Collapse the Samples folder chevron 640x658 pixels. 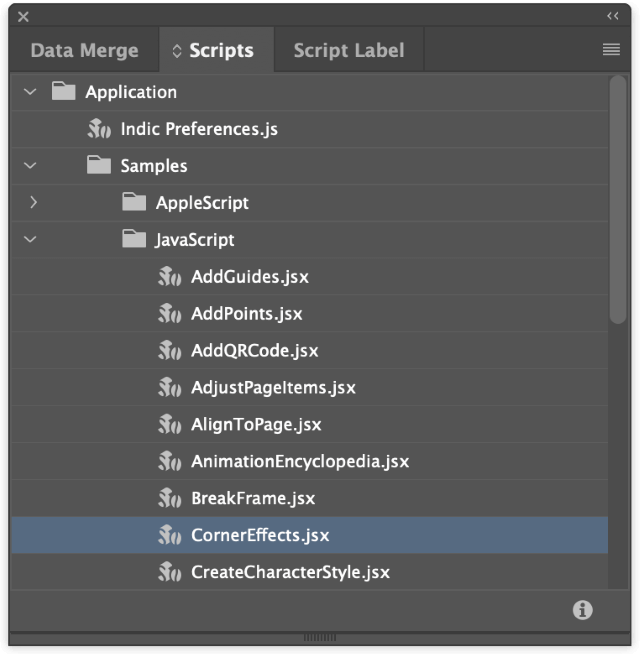pyautogui.click(x=30, y=165)
